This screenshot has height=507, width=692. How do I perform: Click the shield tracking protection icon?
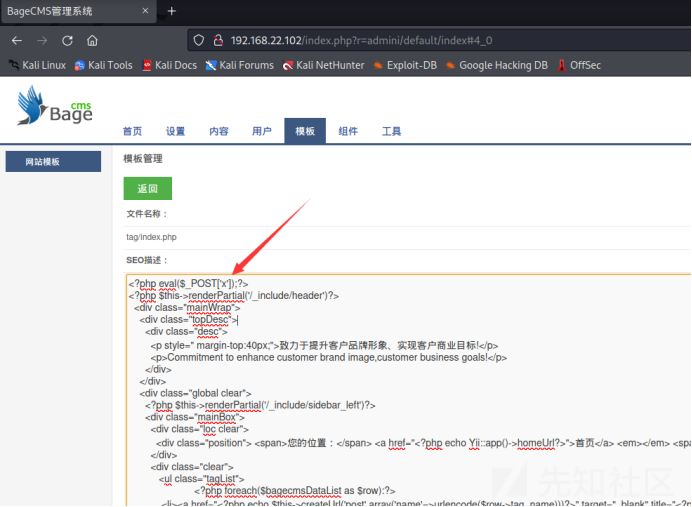(x=199, y=40)
